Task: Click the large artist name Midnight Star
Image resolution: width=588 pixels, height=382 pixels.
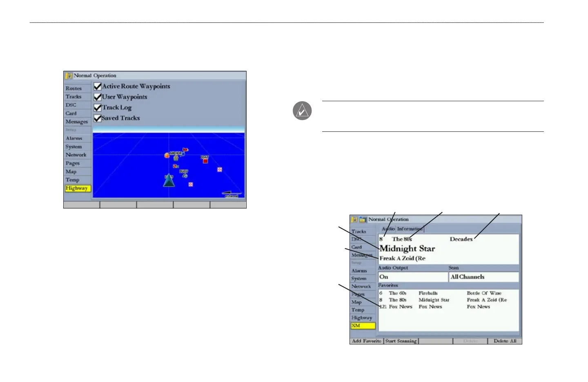Action: 408,249
